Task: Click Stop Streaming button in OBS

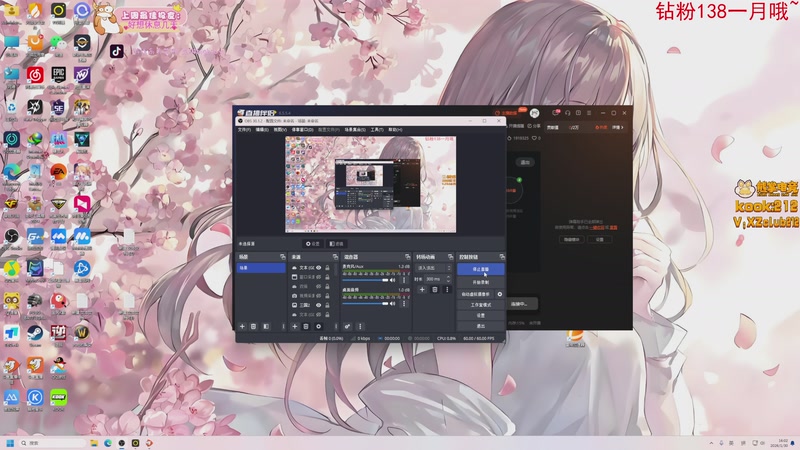Action: (481, 269)
